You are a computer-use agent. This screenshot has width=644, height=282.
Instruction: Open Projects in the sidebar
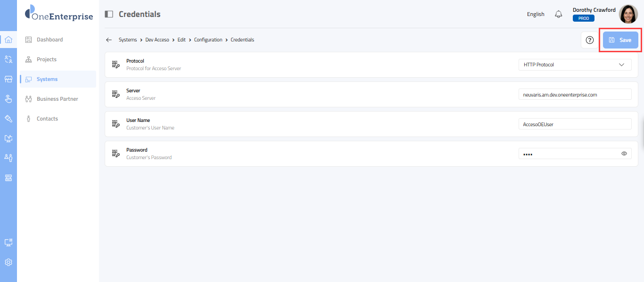pyautogui.click(x=46, y=59)
